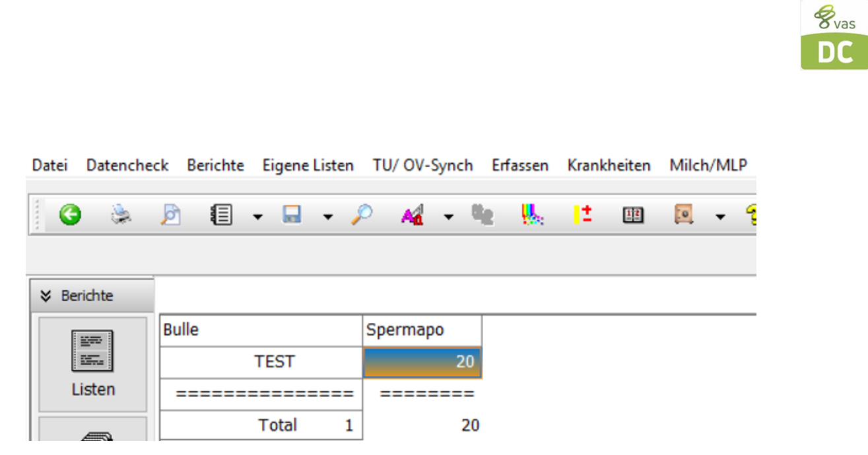
Task: Open dropdown arrow next to font icon
Action: [448, 217]
